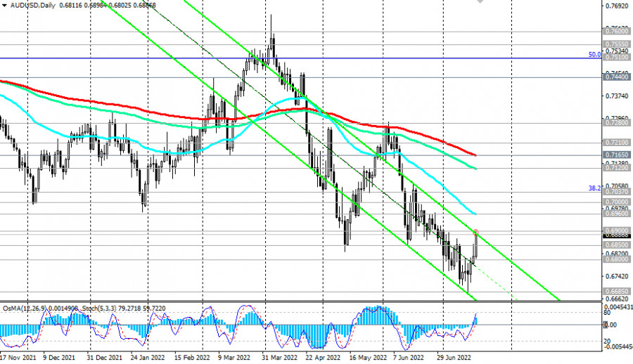Click the 31 Mar 2022 date label
The height and width of the screenshot is (364, 633).
(279, 358)
